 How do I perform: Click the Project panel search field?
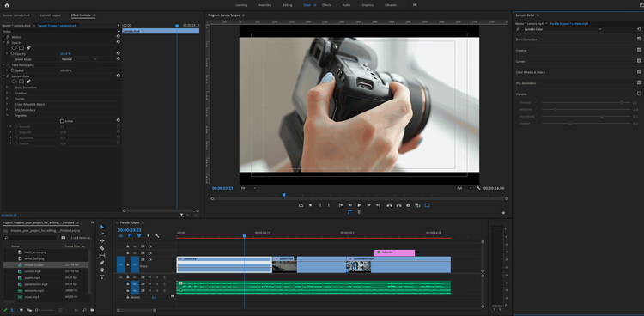point(30,238)
